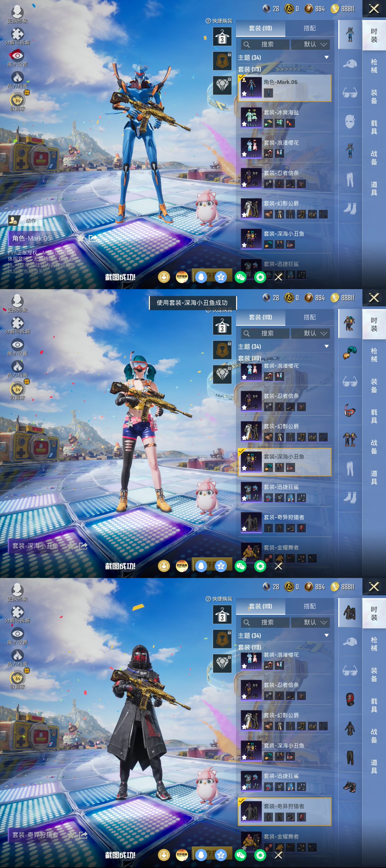Select the hooded coat slot in 狩猎者 screen
This screenshot has height=868, width=386.
point(350,728)
